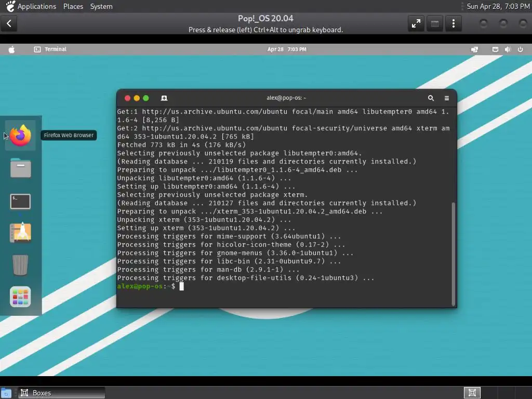Open the Terminal app menu in panel

(x=50, y=49)
